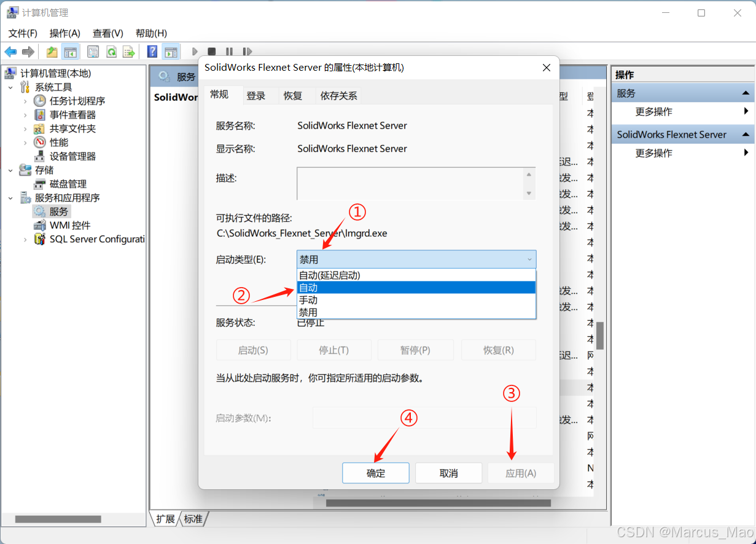Click the WMI Control icon in the tree

(x=39, y=226)
